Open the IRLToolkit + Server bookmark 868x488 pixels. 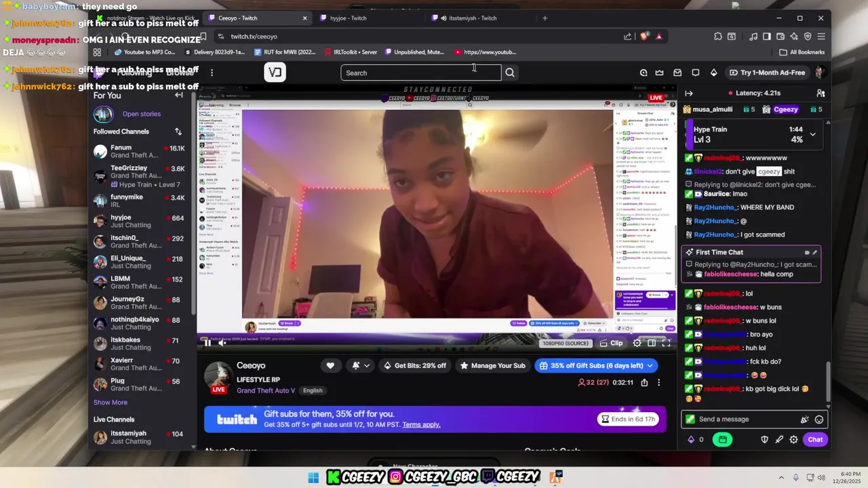point(350,52)
